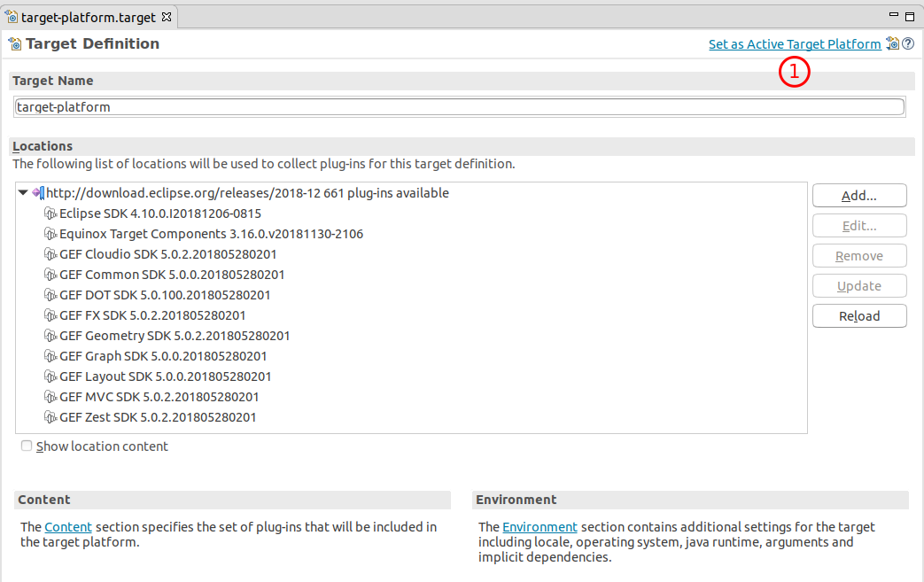Click the Update button

(859, 286)
